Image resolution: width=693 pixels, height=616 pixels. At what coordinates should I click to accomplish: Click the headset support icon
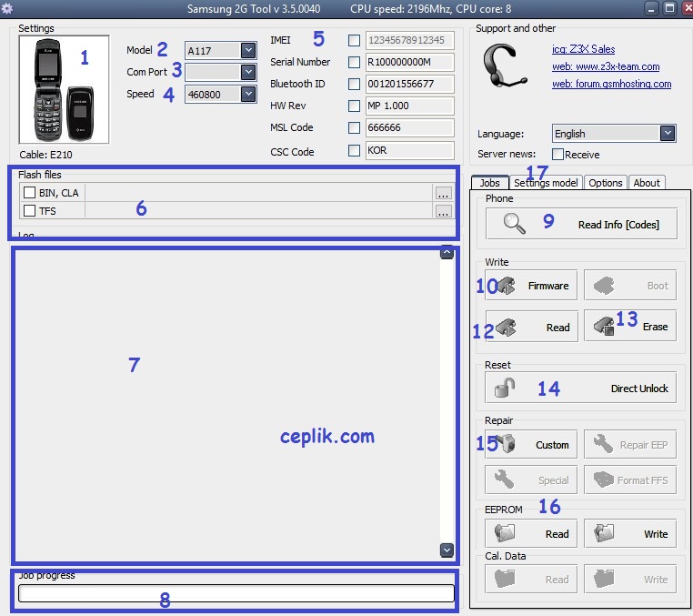coord(504,66)
